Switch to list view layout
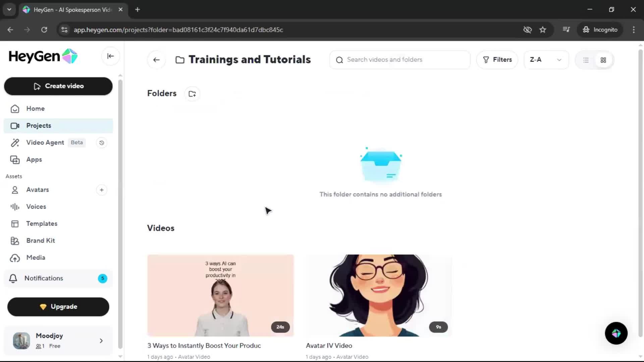 [x=586, y=60]
